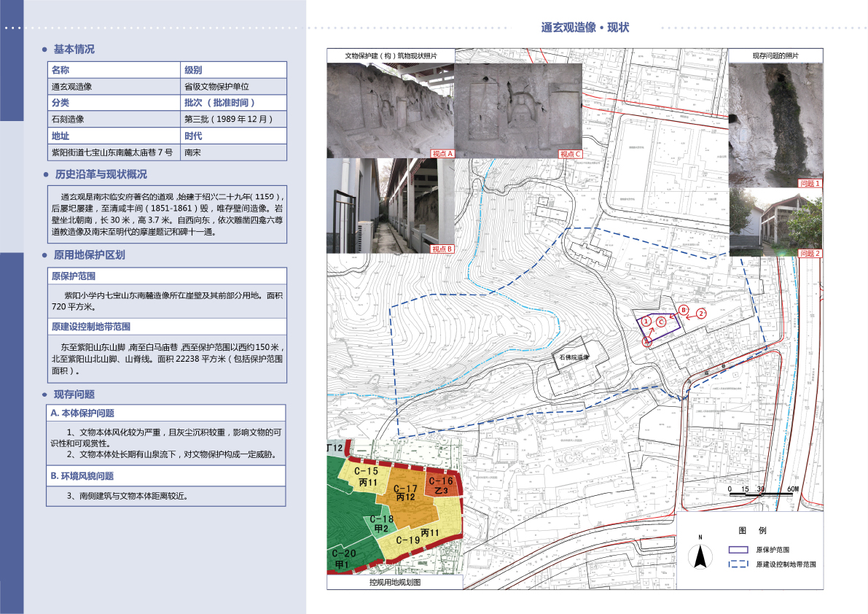
Task: Select the circled B viewpoint marker on the map
Action: pyautogui.click(x=684, y=310)
